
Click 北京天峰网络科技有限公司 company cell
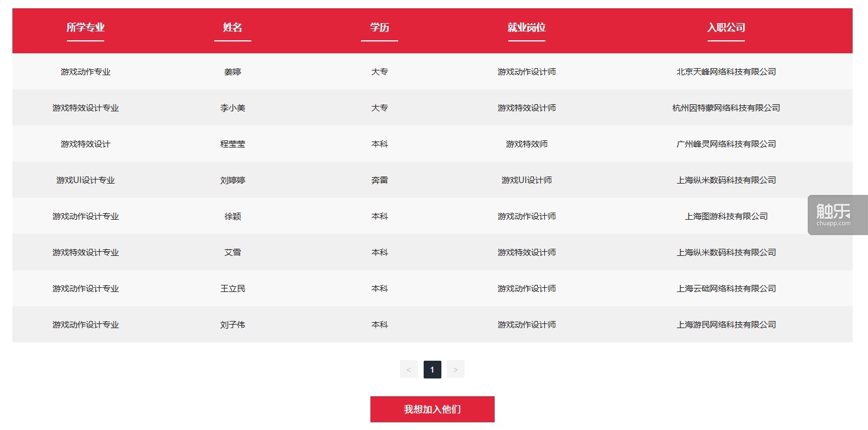pyautogui.click(x=726, y=72)
